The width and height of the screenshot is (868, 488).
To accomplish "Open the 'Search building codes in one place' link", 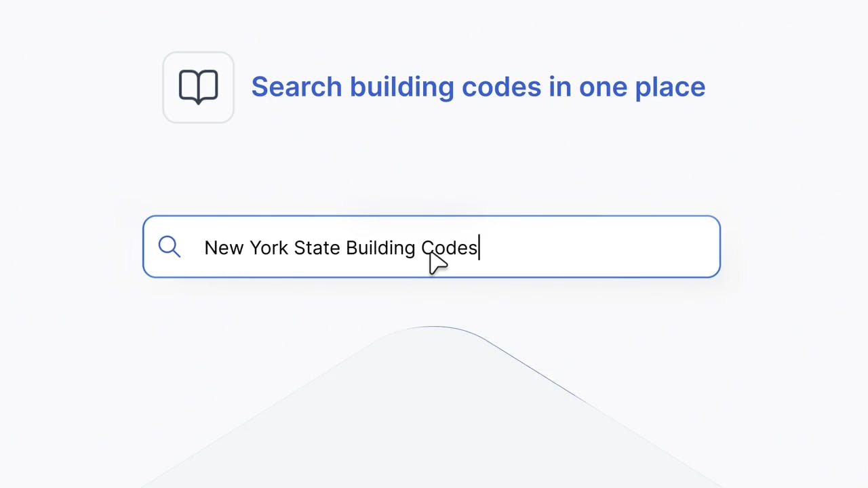I will click(x=477, y=87).
